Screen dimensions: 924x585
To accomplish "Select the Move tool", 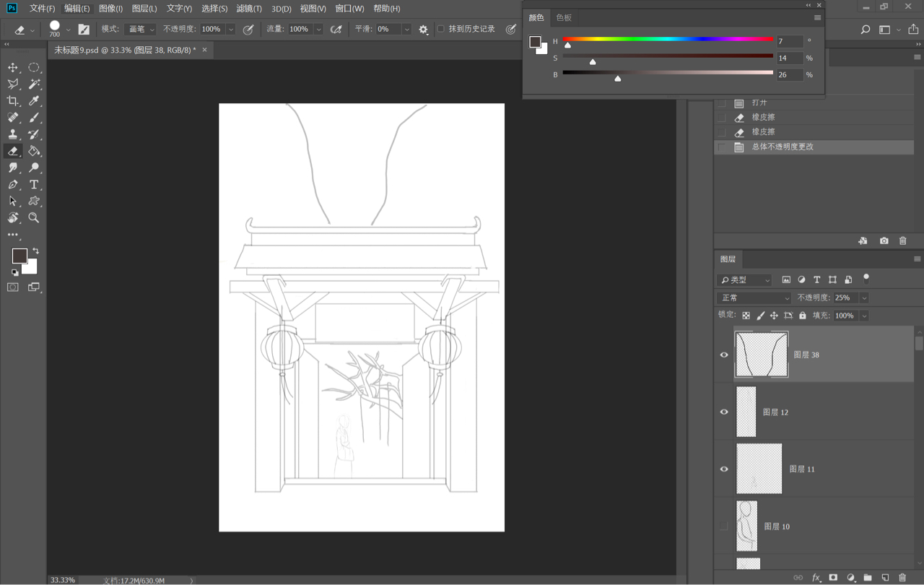I will click(13, 67).
